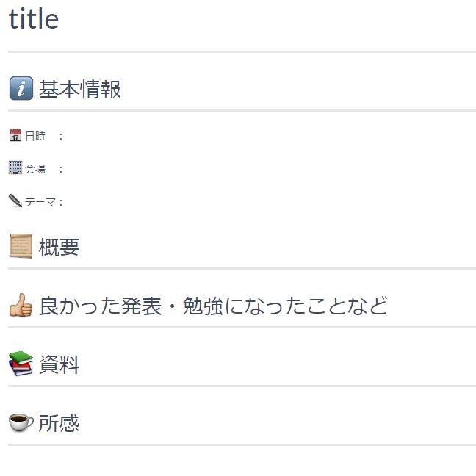The width and height of the screenshot is (476, 476).
Task: Select the 資料 section heading
Action: click(59, 364)
